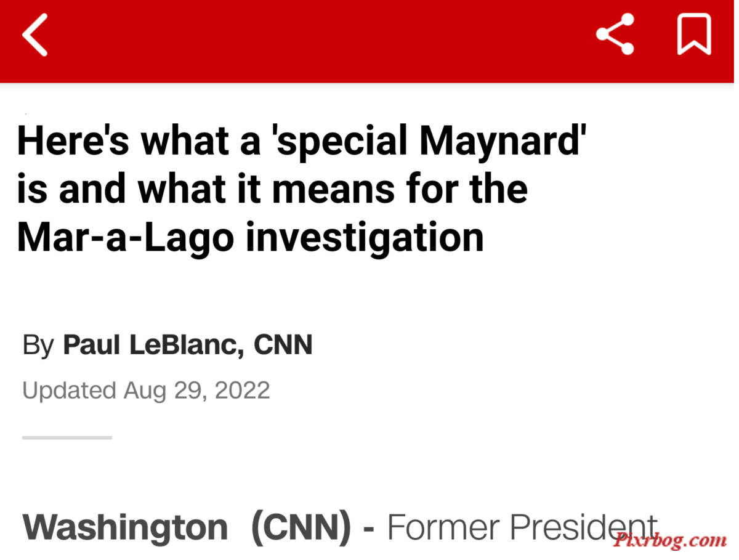Select the headline line mentioning Mar-a-Lago investigation
This screenshot has width=739, height=560.
click(250, 237)
